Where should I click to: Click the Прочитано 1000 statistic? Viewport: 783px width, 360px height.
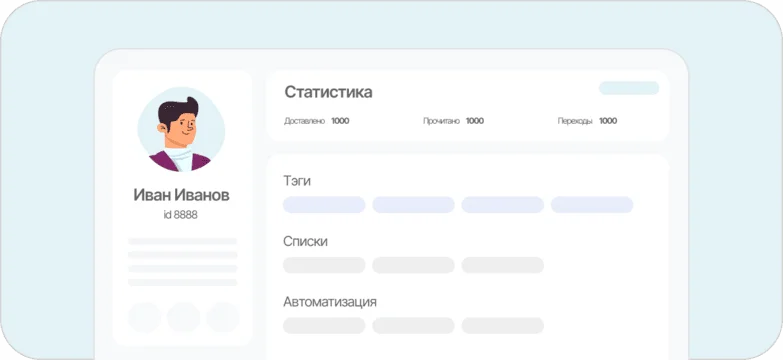pyautogui.click(x=453, y=121)
